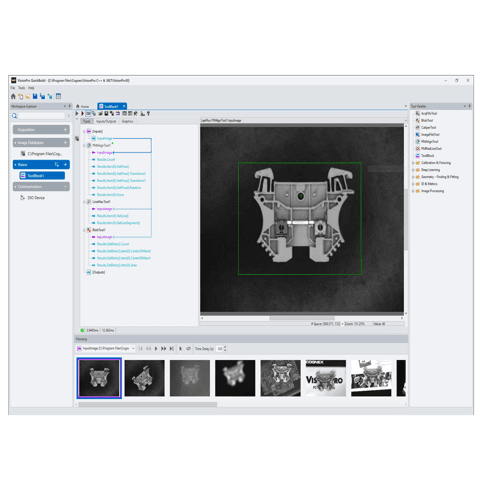Jump to first filmstrip image

141,348
